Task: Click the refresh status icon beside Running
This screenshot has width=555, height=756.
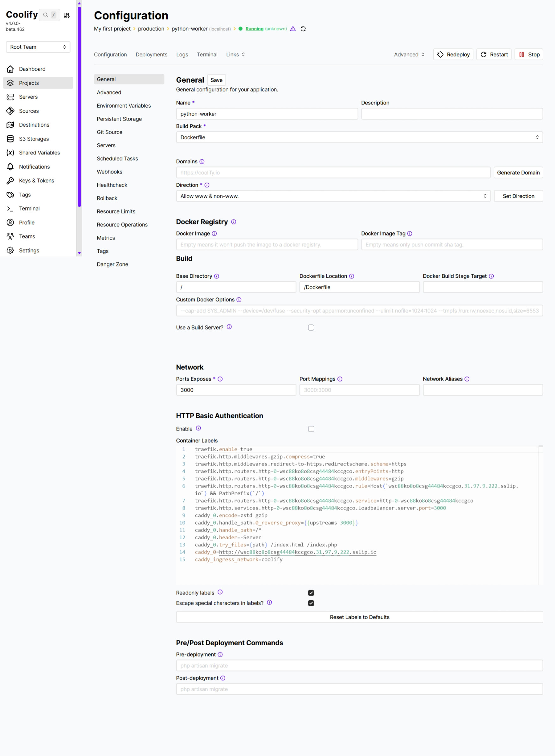Action: point(303,29)
